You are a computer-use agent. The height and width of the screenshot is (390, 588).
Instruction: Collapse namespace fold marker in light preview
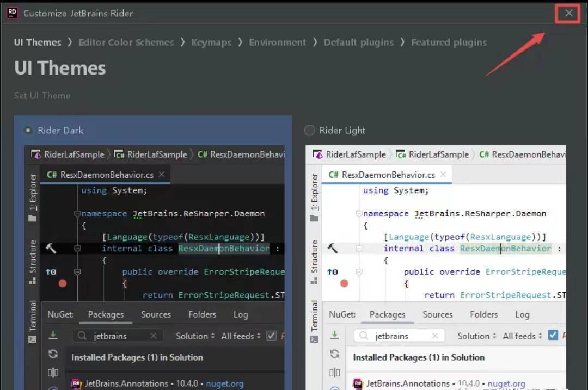pyautogui.click(x=359, y=214)
